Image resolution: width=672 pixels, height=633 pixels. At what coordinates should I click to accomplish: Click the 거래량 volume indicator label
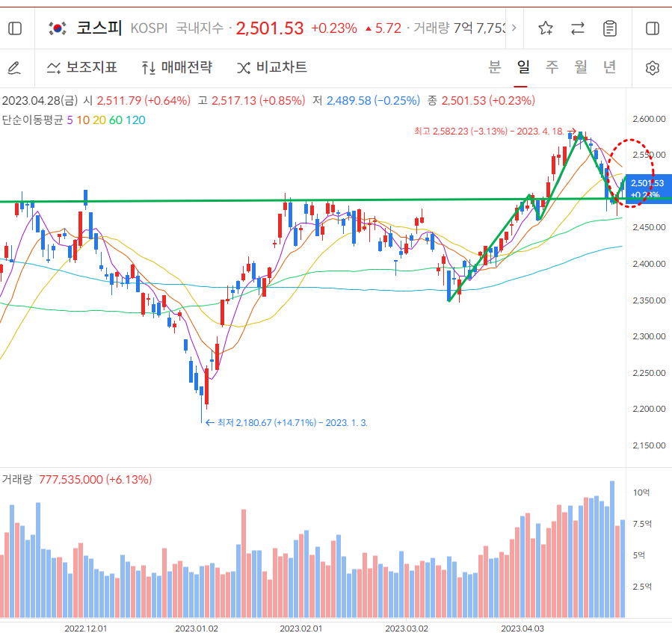(17, 479)
